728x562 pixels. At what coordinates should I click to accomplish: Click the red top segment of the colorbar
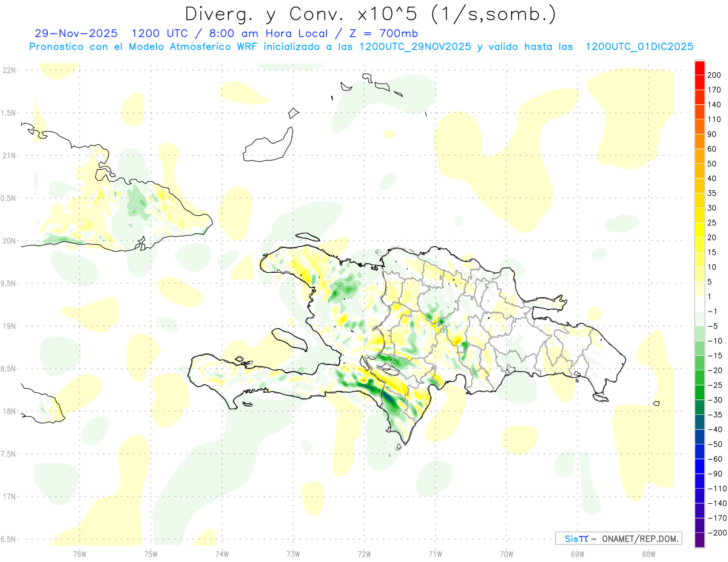[x=700, y=68]
